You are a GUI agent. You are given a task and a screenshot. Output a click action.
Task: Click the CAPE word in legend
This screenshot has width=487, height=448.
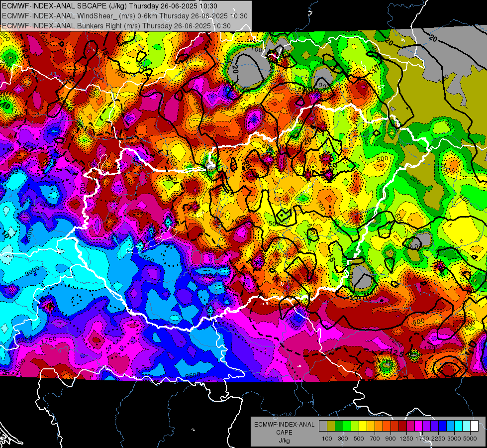pyautogui.click(x=284, y=432)
